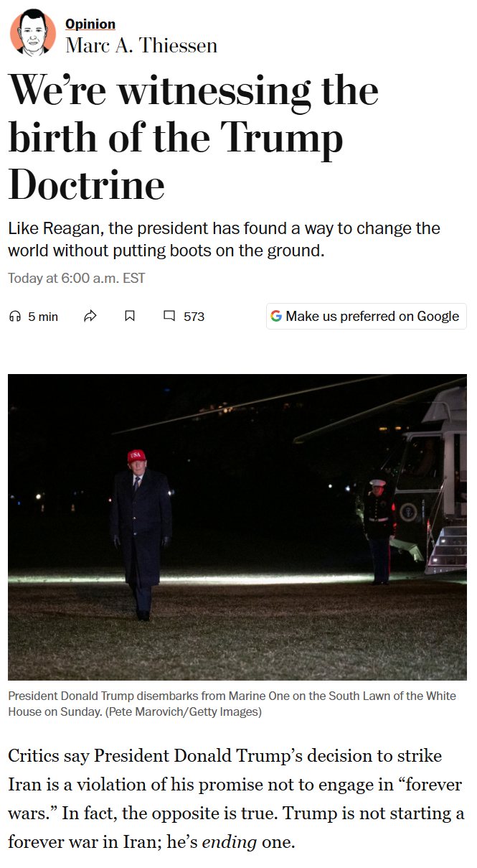Screen dimensions: 477x868
Task: Click the "Trump Doctrine" article headline
Action: coord(194,137)
